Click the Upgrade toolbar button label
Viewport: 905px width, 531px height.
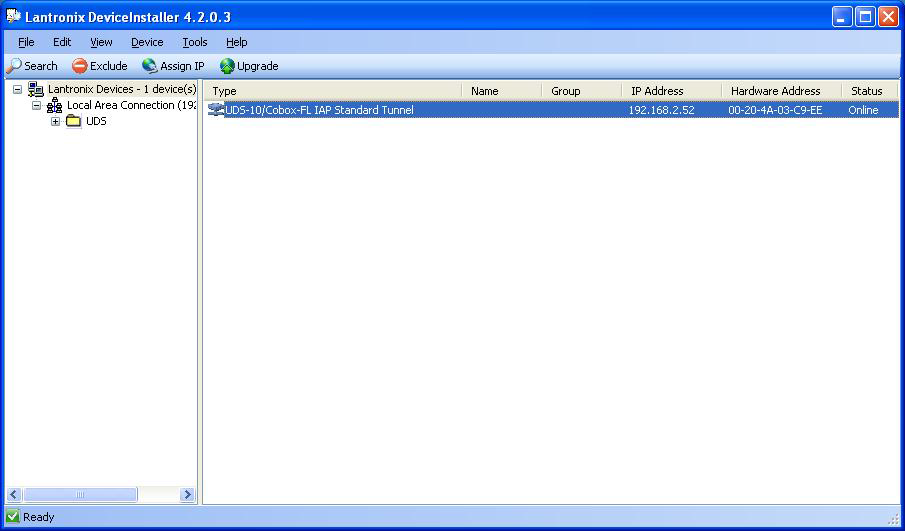pyautogui.click(x=258, y=66)
